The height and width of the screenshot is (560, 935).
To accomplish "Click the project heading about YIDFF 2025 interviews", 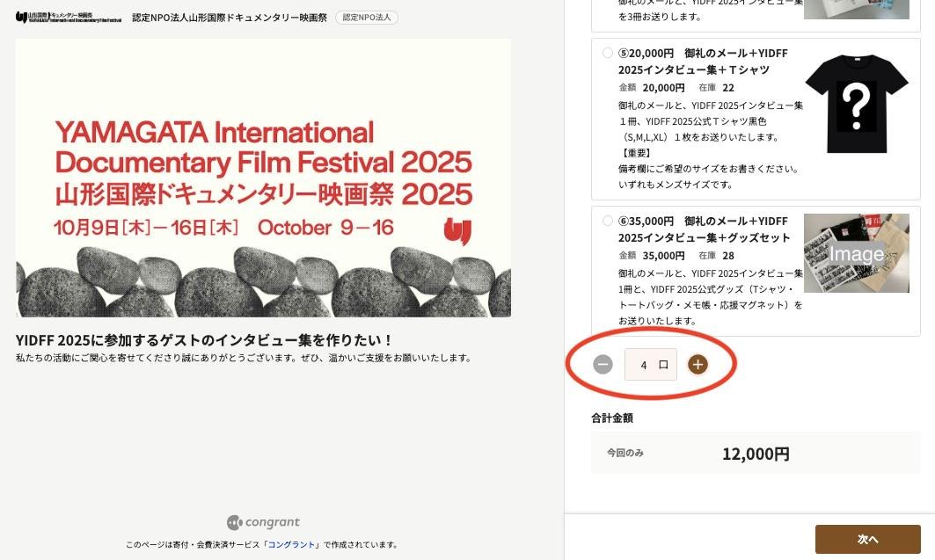I will coord(204,340).
